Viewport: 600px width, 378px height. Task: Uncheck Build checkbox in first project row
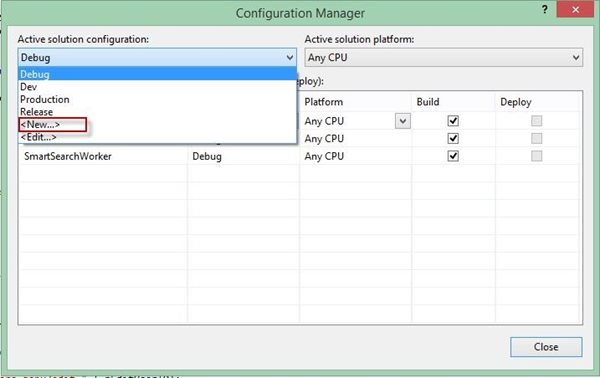tap(453, 121)
